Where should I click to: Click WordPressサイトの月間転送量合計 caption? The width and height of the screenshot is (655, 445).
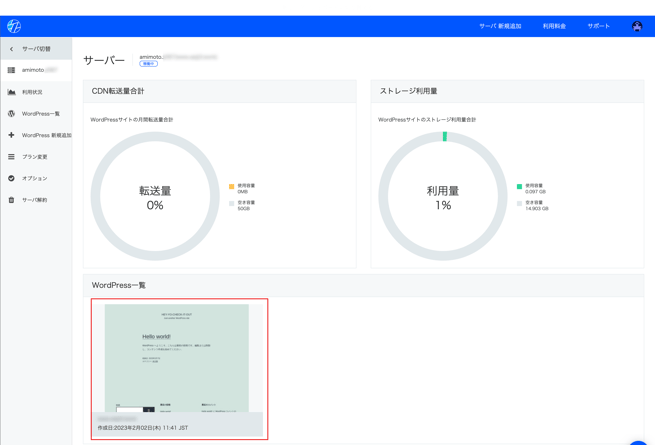click(x=132, y=120)
